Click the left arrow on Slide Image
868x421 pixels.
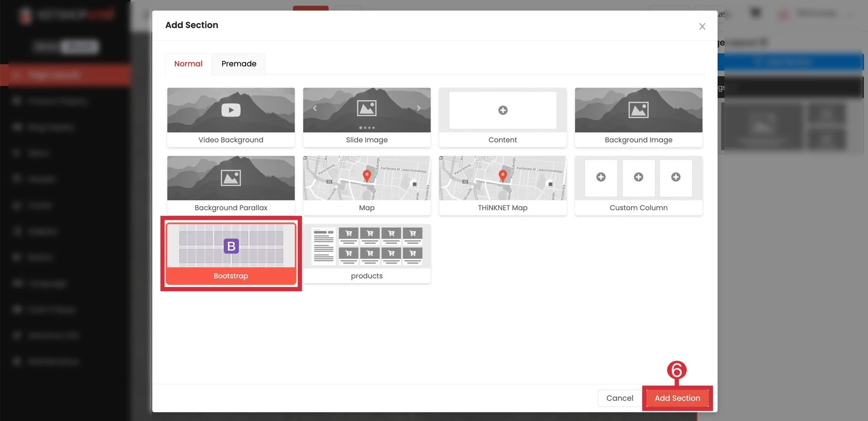[x=315, y=108]
